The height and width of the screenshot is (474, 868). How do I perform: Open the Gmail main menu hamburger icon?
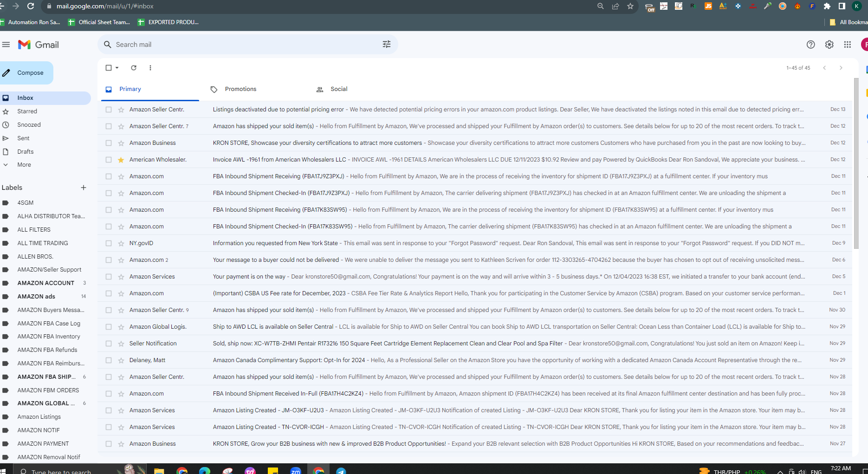point(6,45)
